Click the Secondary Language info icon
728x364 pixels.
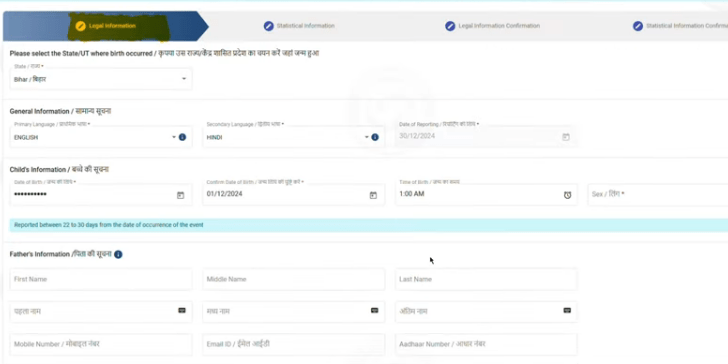pyautogui.click(x=375, y=137)
